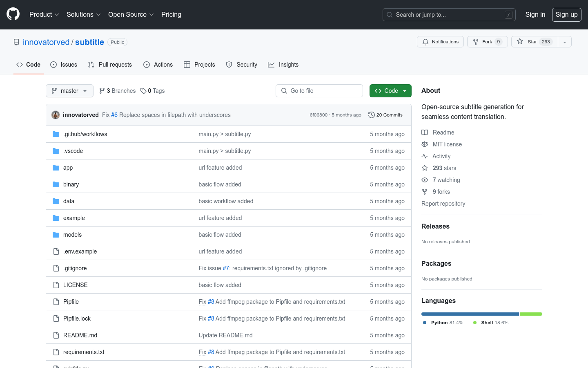This screenshot has height=368, width=588.
Task: Click the Pipfile.lock file icon
Action: pyautogui.click(x=56, y=319)
